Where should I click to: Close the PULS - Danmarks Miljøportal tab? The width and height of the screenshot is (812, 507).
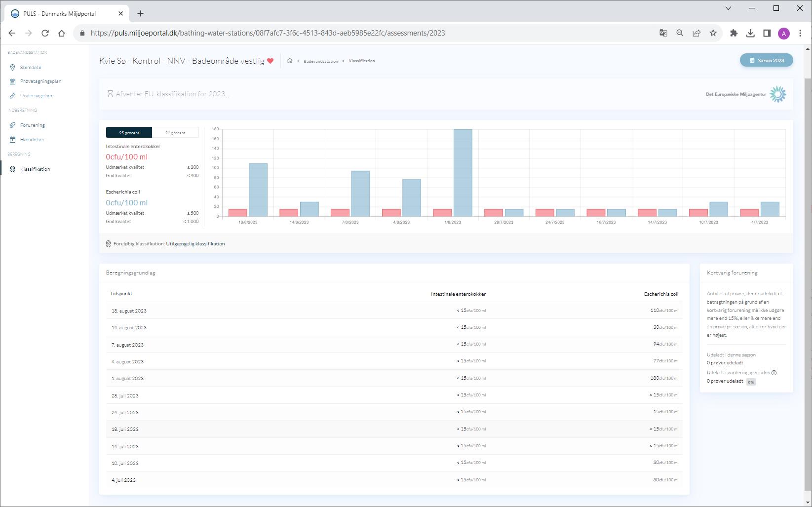click(120, 13)
